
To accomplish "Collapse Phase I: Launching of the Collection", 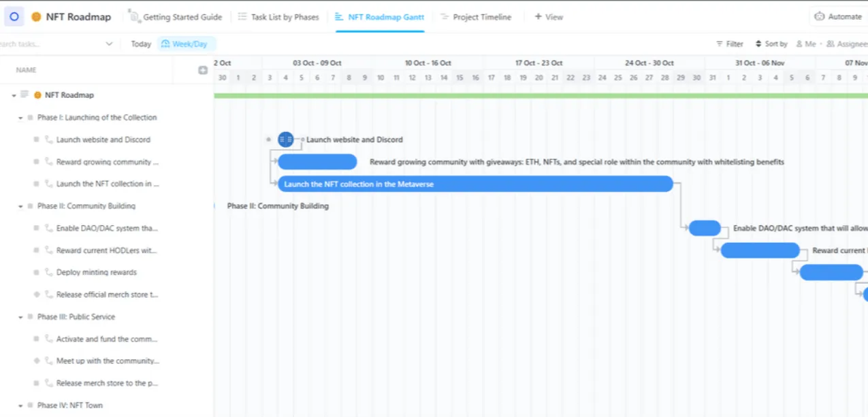I will 20,118.
